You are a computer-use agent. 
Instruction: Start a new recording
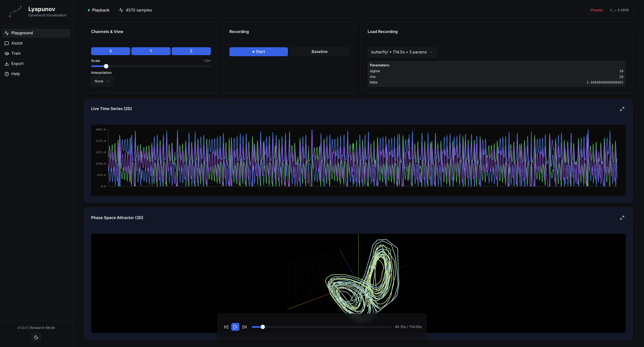coord(258,52)
